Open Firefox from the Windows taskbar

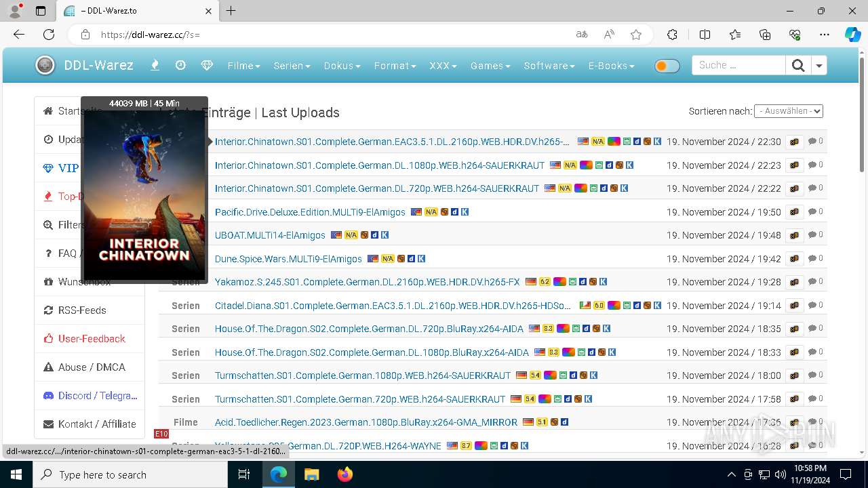(x=345, y=474)
